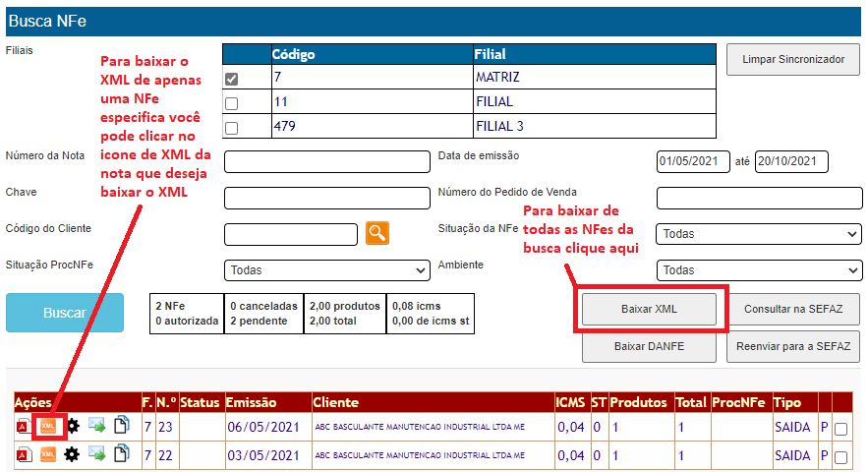Click note number 23
Screen dimensions: 868x472
[x=165, y=427]
